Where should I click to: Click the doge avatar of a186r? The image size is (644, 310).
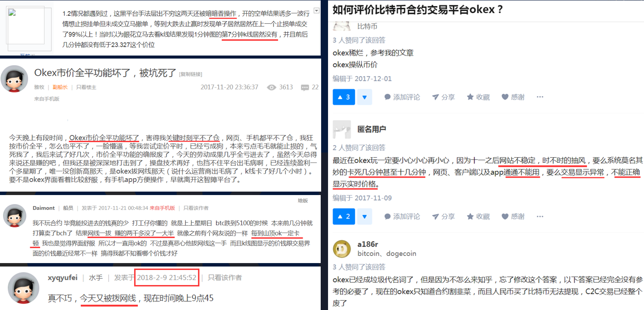click(x=342, y=248)
